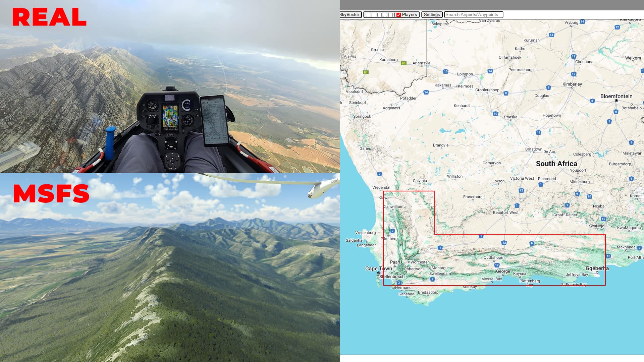The height and width of the screenshot is (362, 644).
Task: Click route 7 shield near Piketberg
Action: 392,231
